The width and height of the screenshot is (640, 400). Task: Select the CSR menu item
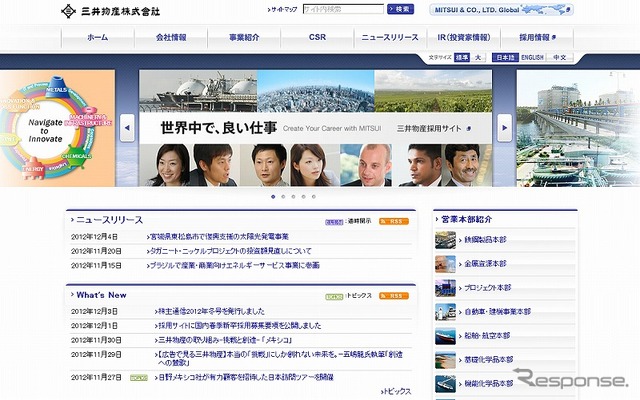click(317, 38)
